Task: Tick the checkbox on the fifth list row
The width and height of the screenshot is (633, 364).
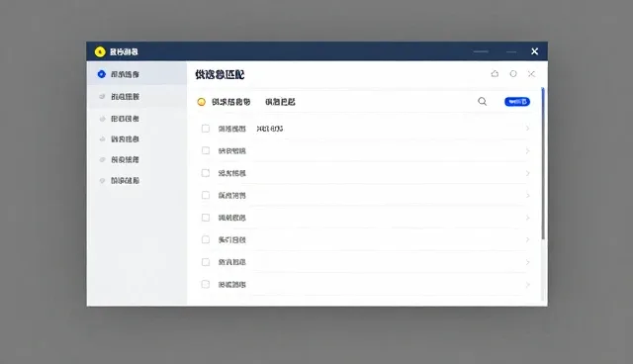Action: (206, 218)
